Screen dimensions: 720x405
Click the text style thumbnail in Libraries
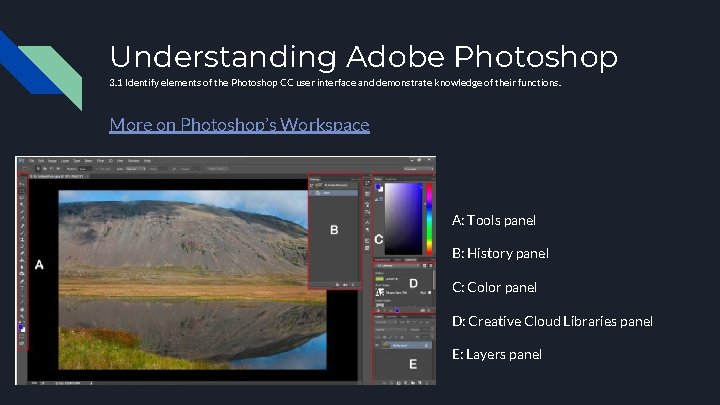click(380, 292)
